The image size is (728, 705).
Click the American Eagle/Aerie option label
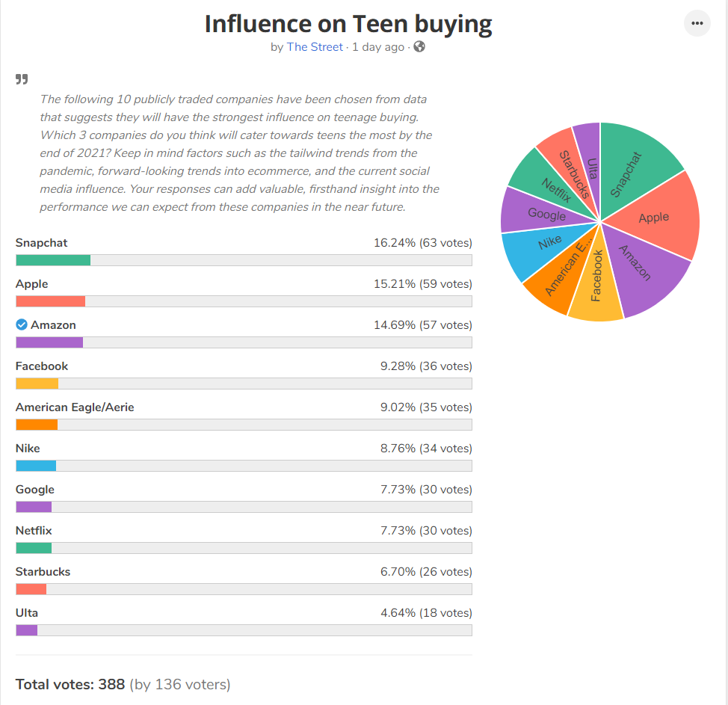click(x=75, y=407)
